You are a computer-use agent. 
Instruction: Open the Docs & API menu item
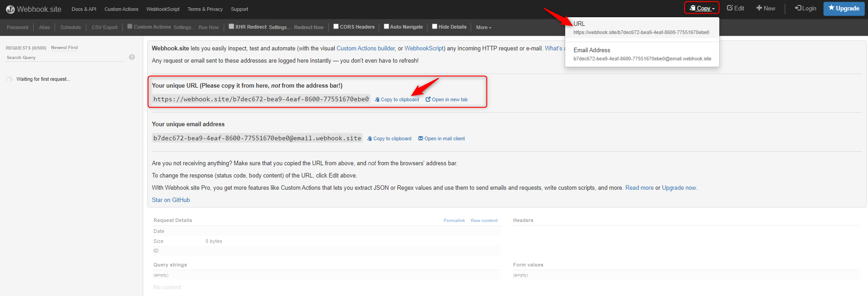tap(84, 9)
